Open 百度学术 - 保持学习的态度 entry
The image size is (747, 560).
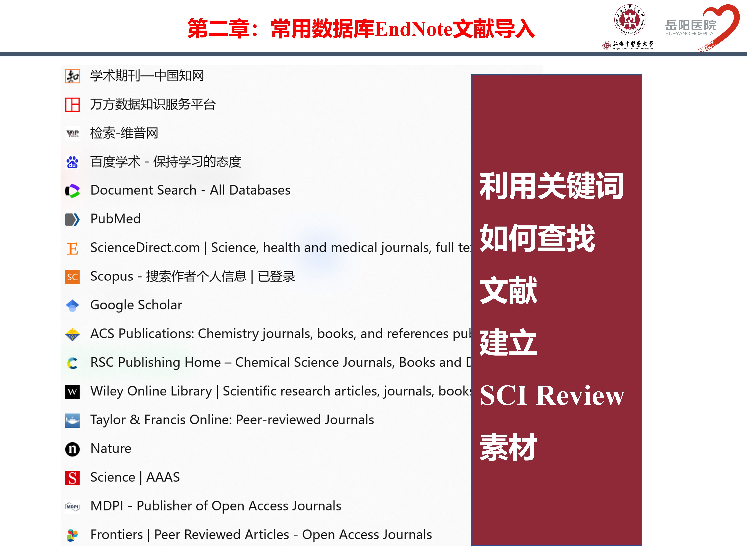pos(166,162)
